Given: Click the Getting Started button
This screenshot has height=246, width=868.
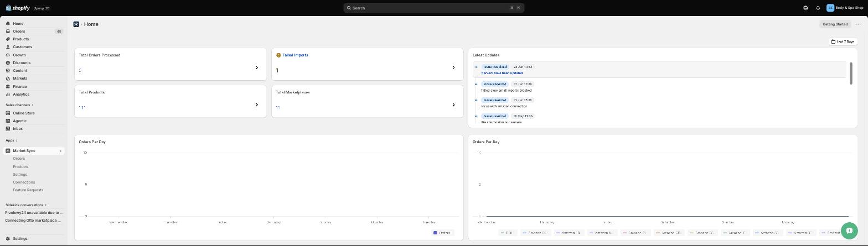Looking at the screenshot, I should pyautogui.click(x=835, y=24).
